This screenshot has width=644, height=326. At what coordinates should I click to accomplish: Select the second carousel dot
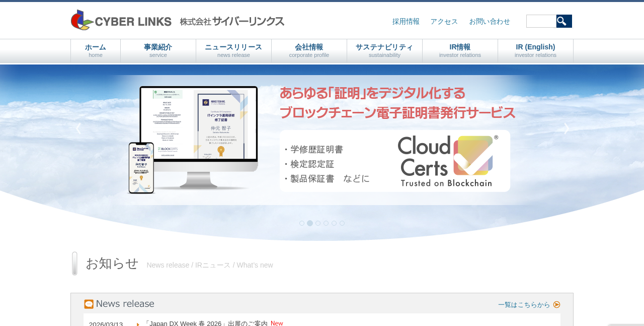click(x=310, y=223)
